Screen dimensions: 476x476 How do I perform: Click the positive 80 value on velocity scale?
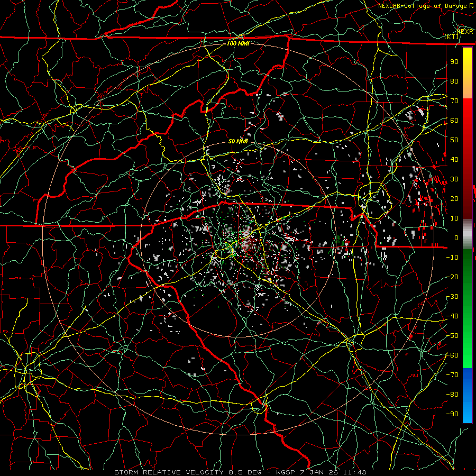pyautogui.click(x=454, y=81)
